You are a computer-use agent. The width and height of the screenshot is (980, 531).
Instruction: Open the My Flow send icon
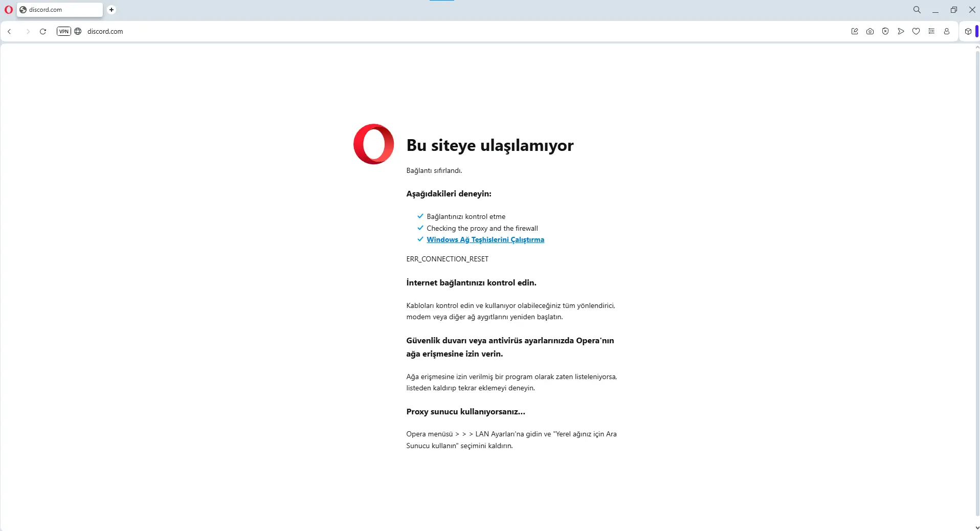[901, 31]
